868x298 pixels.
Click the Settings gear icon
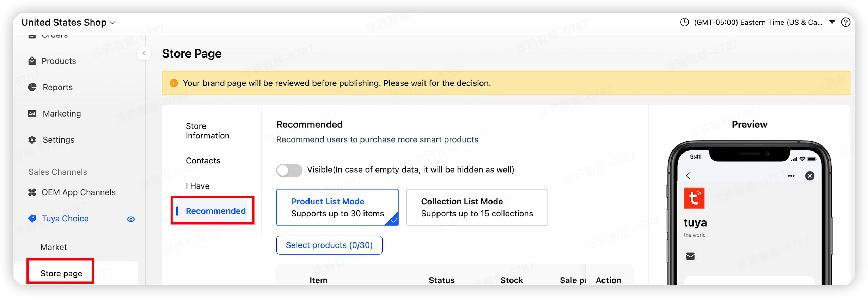click(32, 139)
